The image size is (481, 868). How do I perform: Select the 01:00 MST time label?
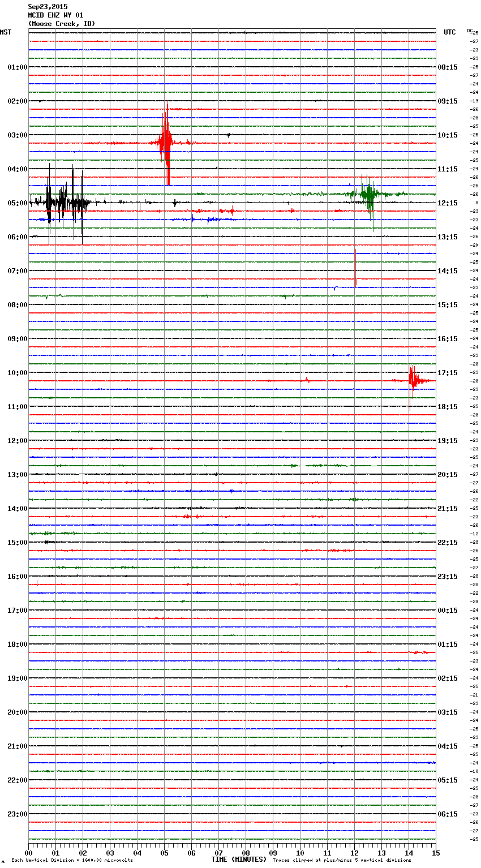pyautogui.click(x=17, y=67)
